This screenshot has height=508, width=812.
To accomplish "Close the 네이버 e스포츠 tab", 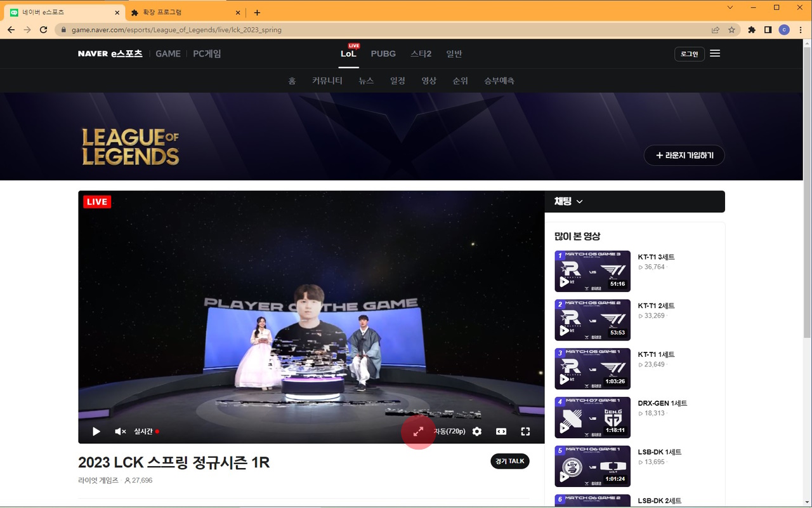I will (x=117, y=13).
